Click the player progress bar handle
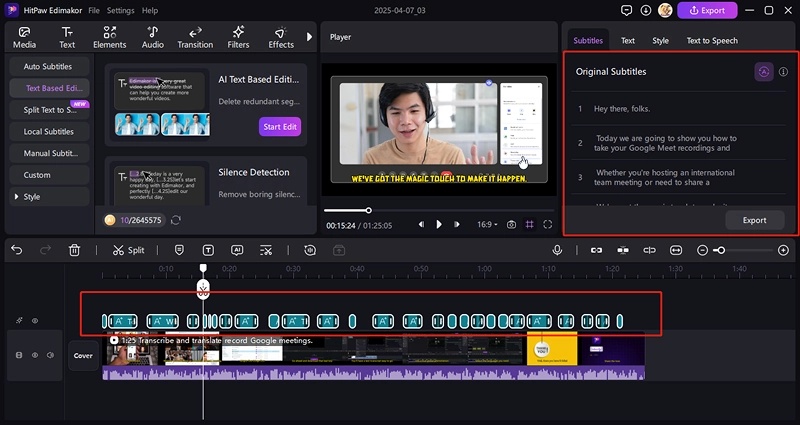Screen dimensions: 800x425 pos(368,210)
